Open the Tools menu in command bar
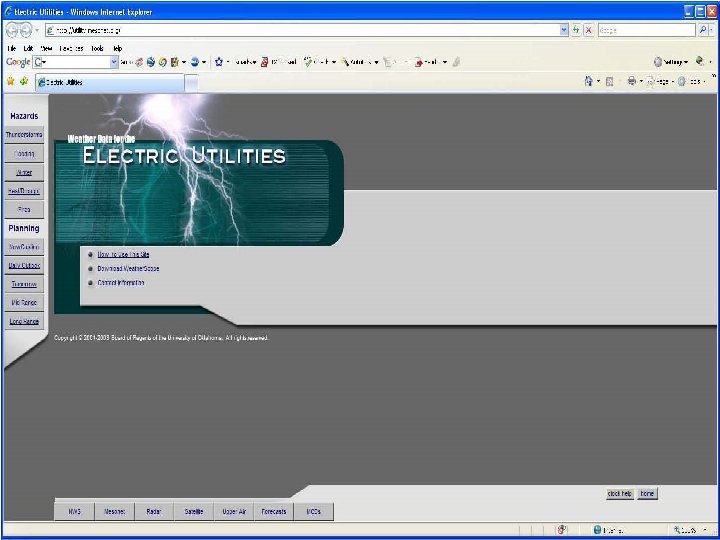This screenshot has width=720, height=540. pyautogui.click(x=692, y=82)
